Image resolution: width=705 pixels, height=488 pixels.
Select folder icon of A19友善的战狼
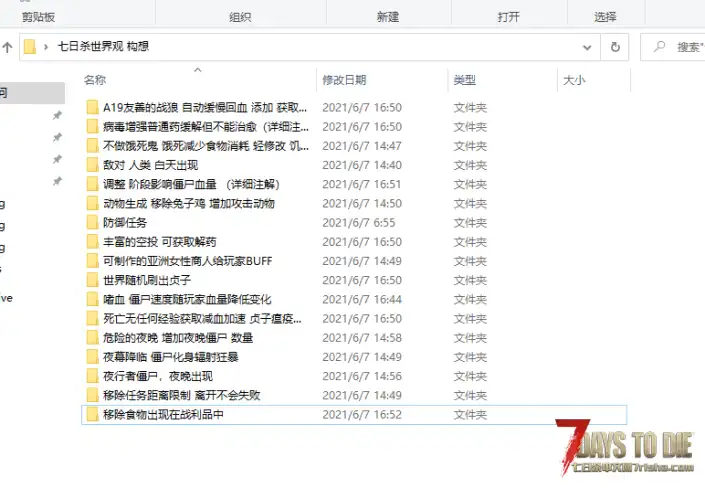(x=92, y=107)
